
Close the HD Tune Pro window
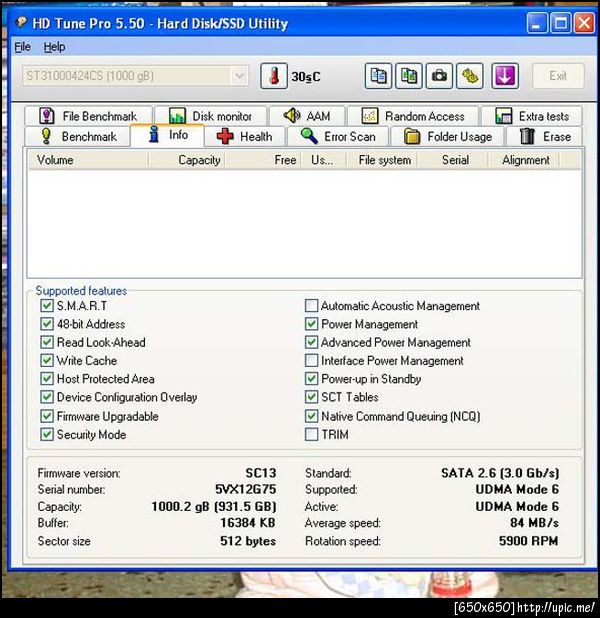584,22
